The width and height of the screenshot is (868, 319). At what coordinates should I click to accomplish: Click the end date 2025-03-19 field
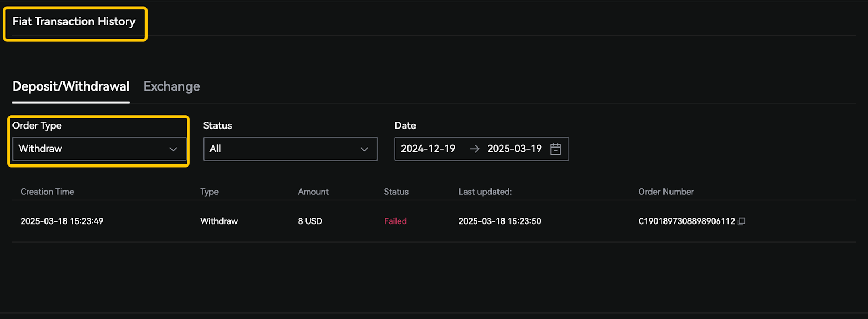(x=514, y=149)
